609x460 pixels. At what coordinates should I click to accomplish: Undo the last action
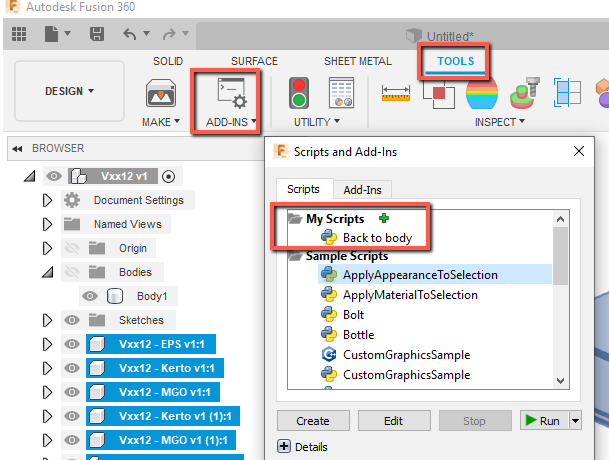point(130,34)
